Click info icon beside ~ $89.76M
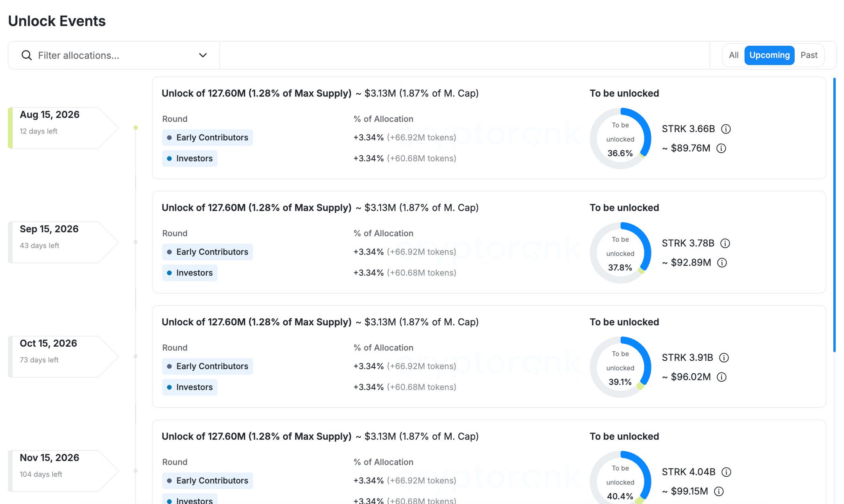This screenshot has width=844, height=504. 721,148
